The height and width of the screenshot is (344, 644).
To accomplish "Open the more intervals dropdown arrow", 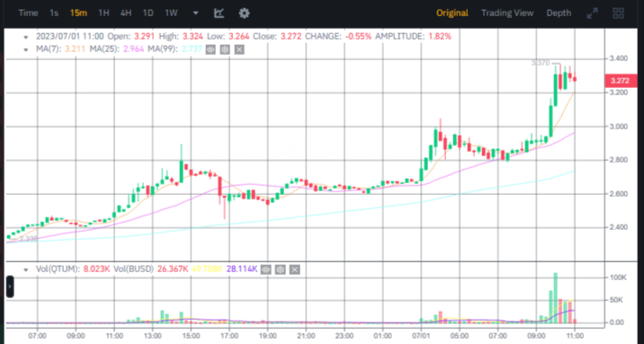I will click(195, 13).
